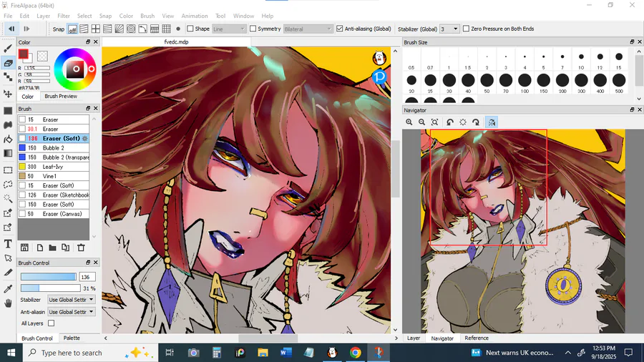Click the brush size 136 input field
Viewport: 644px width, 362px height.
tap(87, 277)
